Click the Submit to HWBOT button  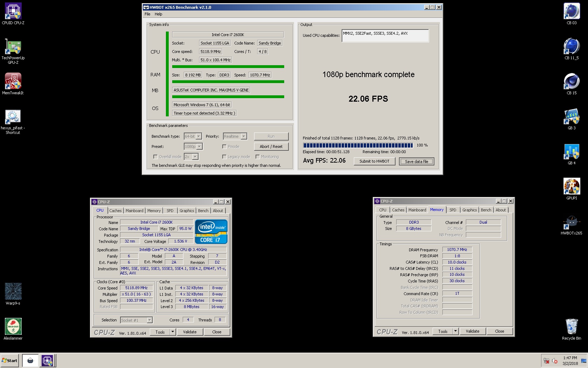pos(374,161)
